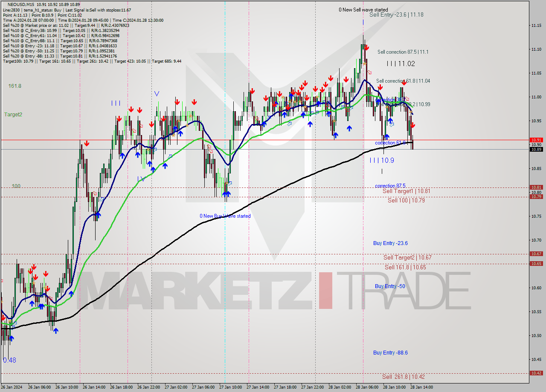This screenshot has width=546, height=392.
Task: Click the 'Sell correction 87.5 | 11.1' label
Action: point(403,52)
